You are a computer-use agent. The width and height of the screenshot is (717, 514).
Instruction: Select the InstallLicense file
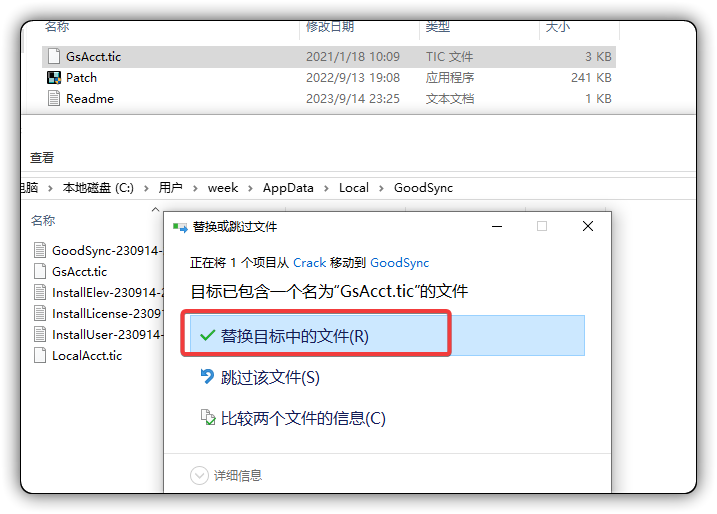(107, 313)
